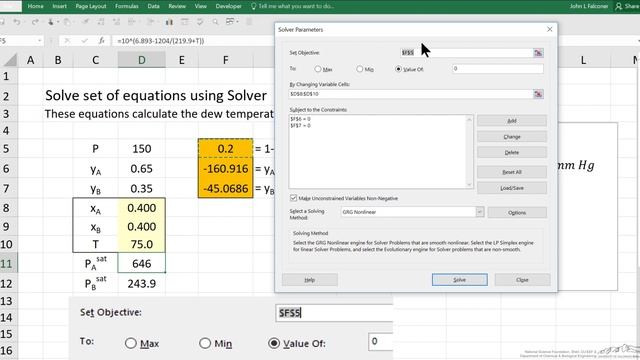Click the Solve button
Screen dimensions: 640x360
(460, 280)
